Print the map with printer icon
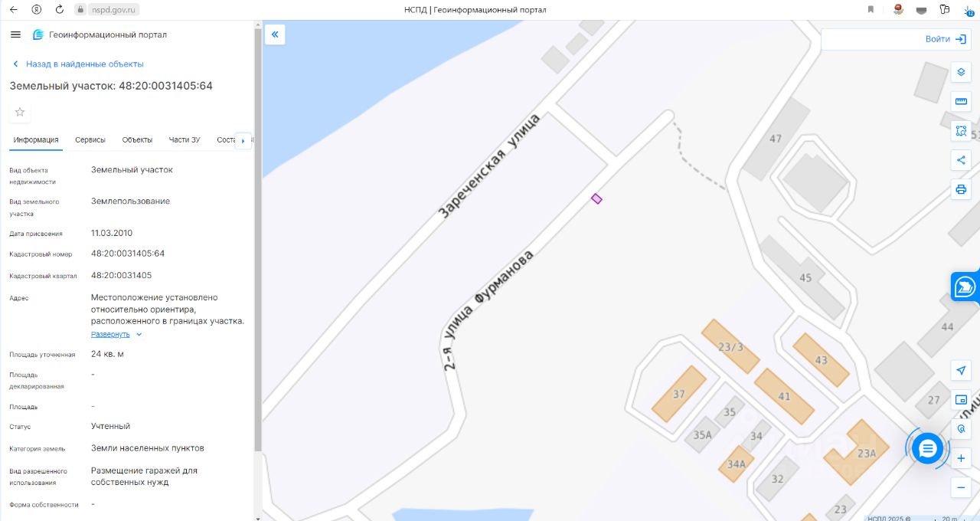This screenshot has width=980, height=521. point(961,189)
